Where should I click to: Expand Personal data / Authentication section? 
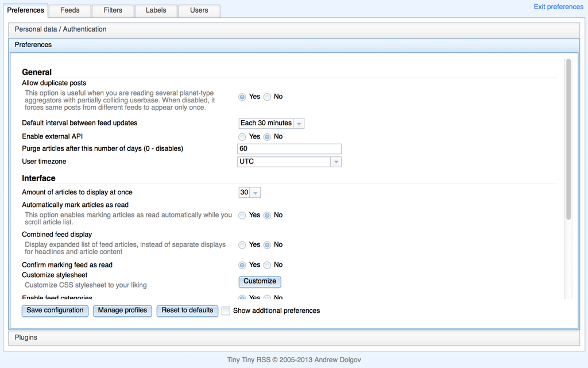pyautogui.click(x=60, y=29)
